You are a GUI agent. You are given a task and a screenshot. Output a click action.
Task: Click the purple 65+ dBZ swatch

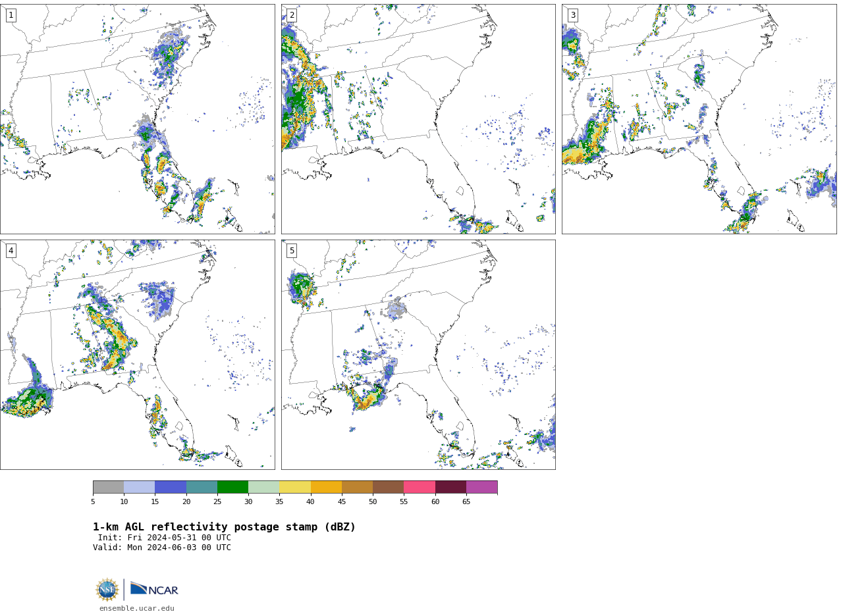(481, 487)
